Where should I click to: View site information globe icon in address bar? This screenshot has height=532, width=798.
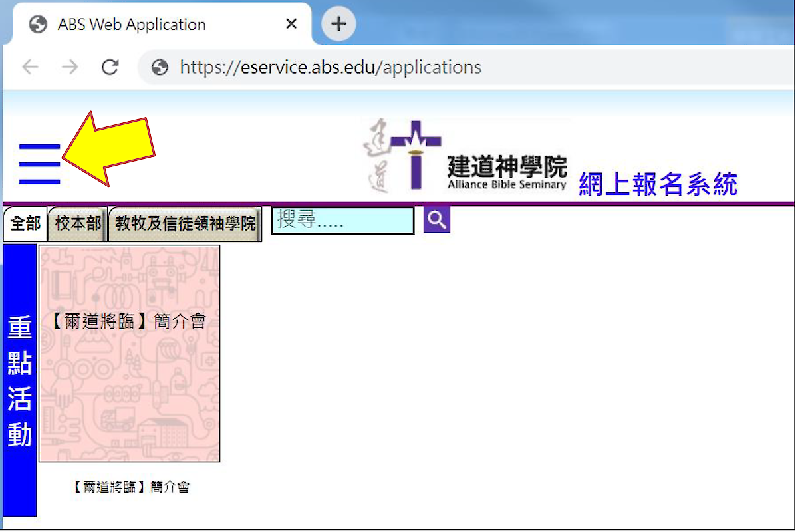[160, 67]
